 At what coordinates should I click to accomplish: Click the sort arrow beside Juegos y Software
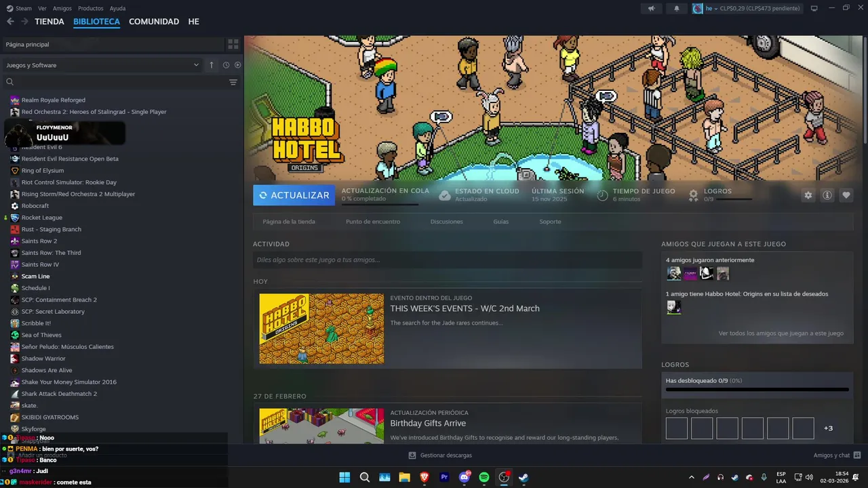tap(212, 65)
